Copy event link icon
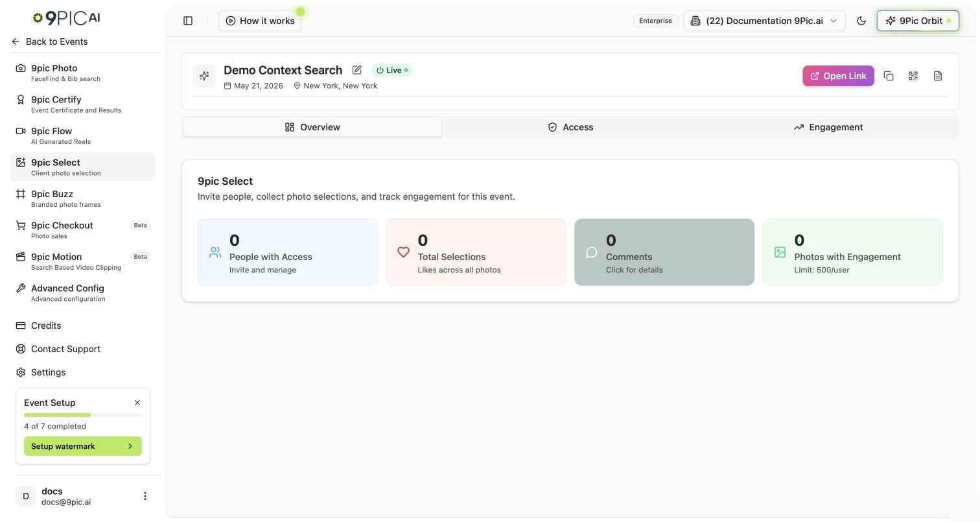The height and width of the screenshot is (522, 980). (889, 76)
